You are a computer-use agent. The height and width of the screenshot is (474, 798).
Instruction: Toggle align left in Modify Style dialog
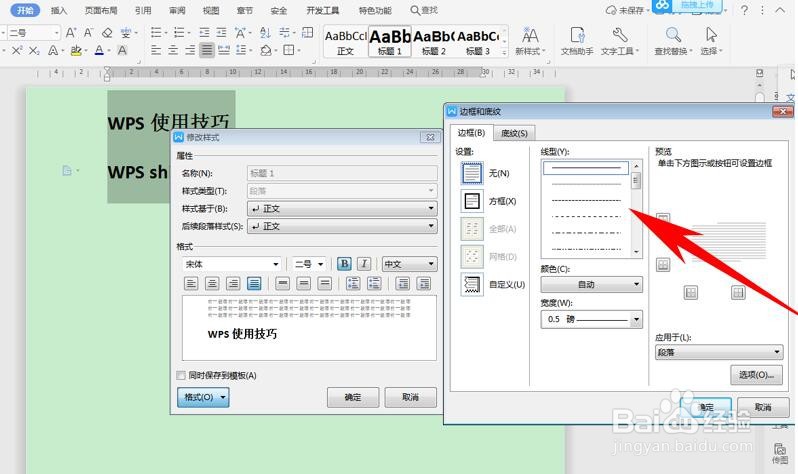pyautogui.click(x=191, y=284)
